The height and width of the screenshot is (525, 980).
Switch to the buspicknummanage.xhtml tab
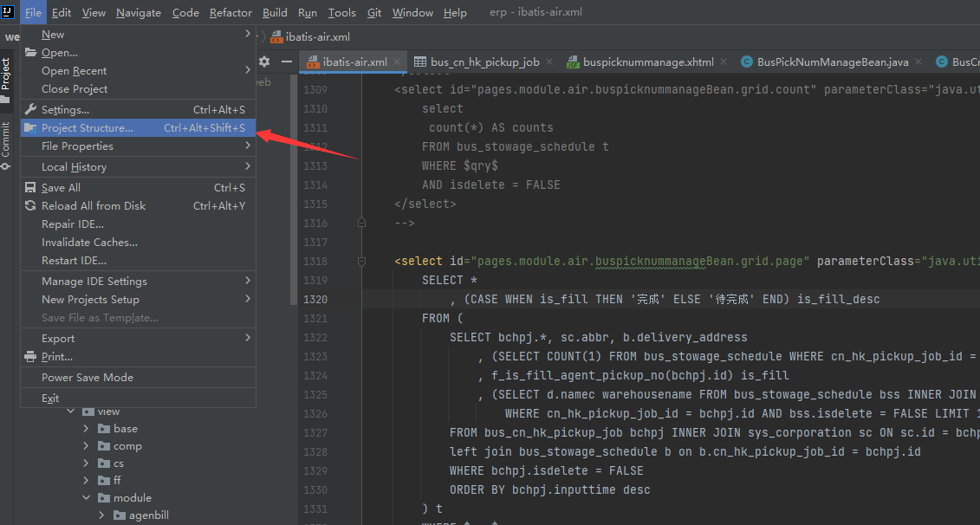[648, 62]
